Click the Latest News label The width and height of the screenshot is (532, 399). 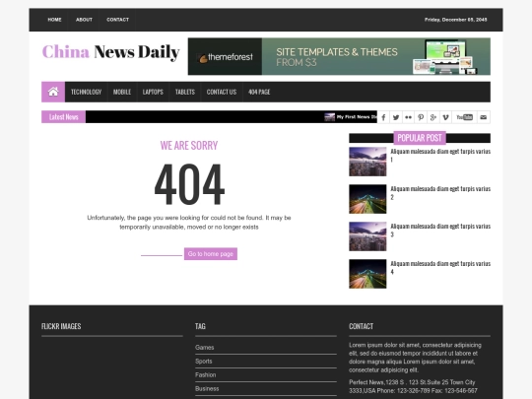pos(63,117)
